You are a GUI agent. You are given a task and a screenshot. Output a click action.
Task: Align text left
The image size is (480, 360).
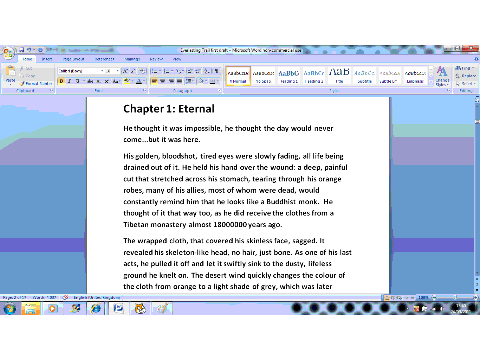[155, 81]
